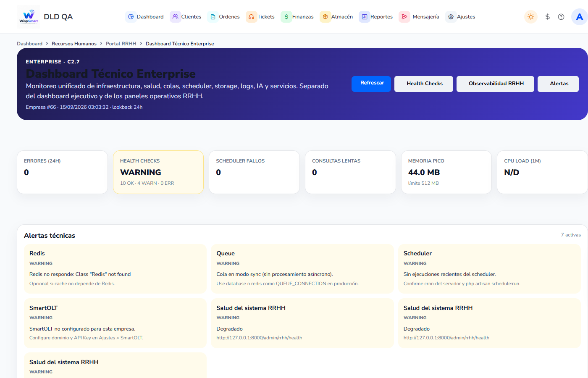Select the Memoria Pico card
This screenshot has height=378, width=588.
[446, 172]
